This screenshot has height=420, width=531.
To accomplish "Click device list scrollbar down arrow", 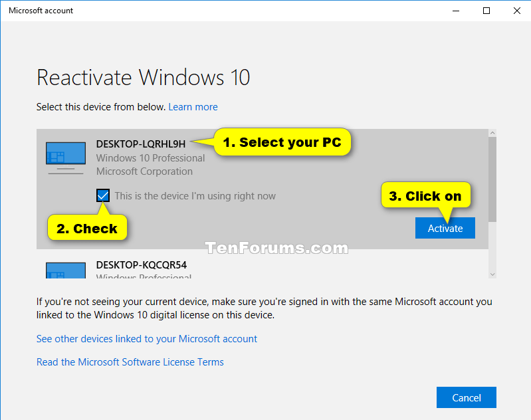I will 492,274.
